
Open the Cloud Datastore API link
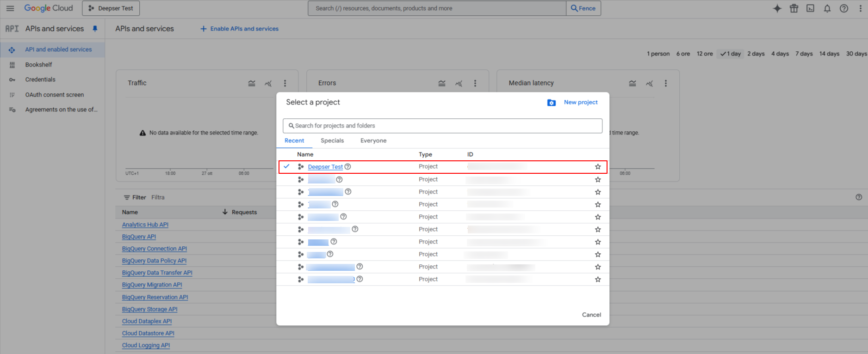[148, 333]
